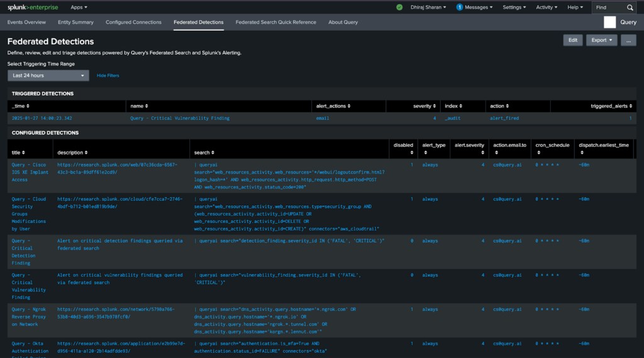Open About Query tab
This screenshot has width=644, height=358.
pyautogui.click(x=343, y=22)
